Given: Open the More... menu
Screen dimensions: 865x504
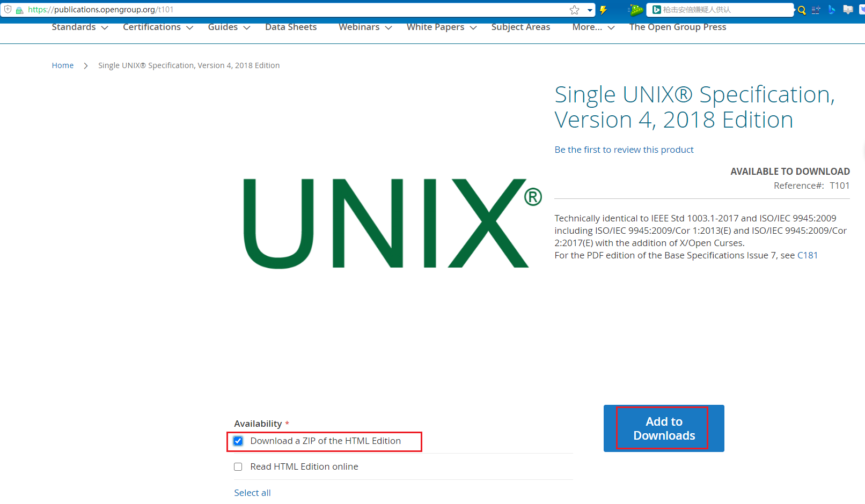Looking at the screenshot, I should tap(587, 27).
